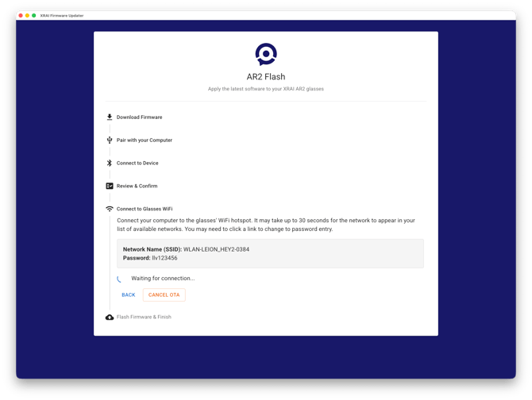The height and width of the screenshot is (400, 532).
Task: Click the Bluetooth Connect to Device icon
Action: click(x=110, y=163)
